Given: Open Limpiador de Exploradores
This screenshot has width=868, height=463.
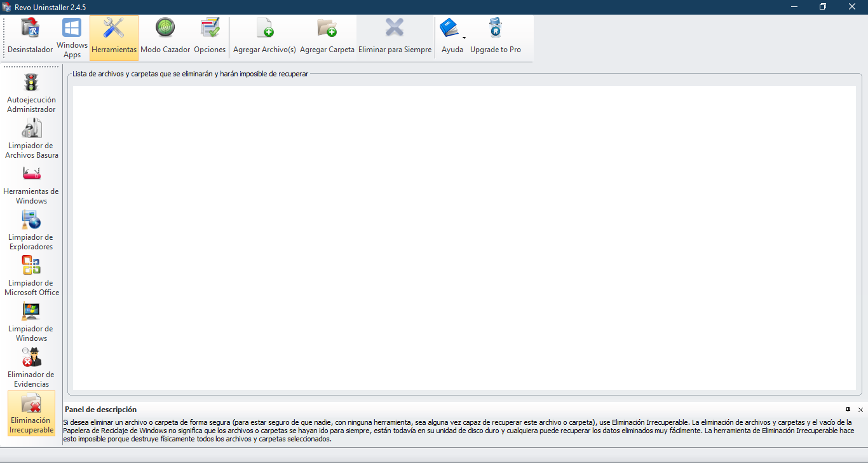Looking at the screenshot, I should [31, 230].
